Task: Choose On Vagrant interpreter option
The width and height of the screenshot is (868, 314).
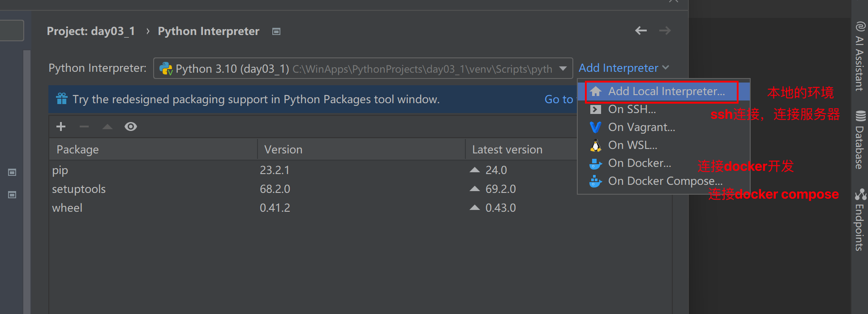Action: click(641, 127)
